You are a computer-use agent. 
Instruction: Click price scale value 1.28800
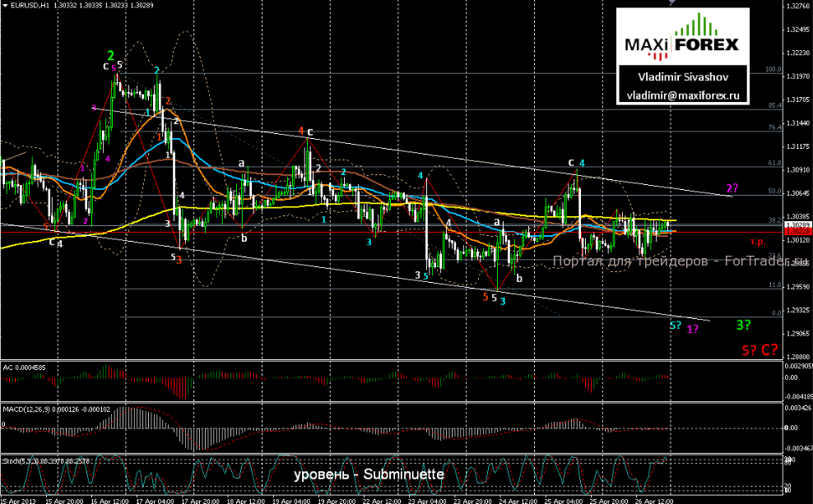[x=798, y=357]
